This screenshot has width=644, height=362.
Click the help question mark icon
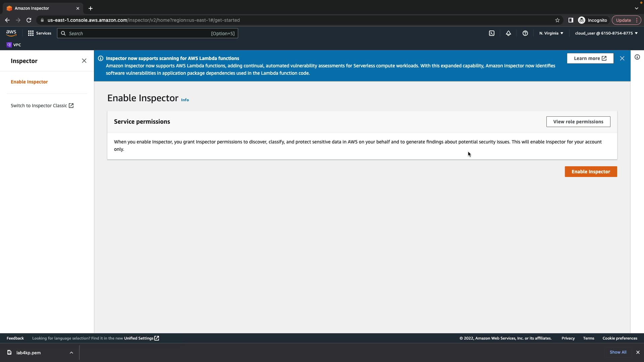coord(525,33)
